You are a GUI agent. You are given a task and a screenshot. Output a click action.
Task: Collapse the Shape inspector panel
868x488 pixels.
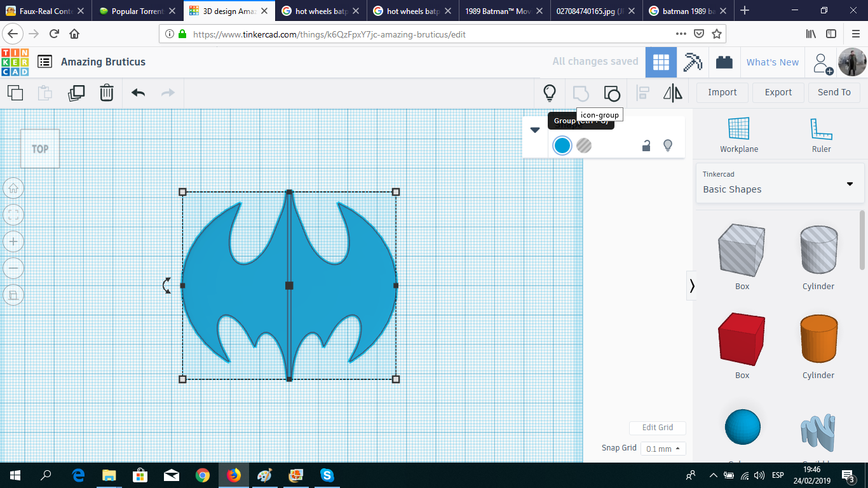(x=535, y=130)
